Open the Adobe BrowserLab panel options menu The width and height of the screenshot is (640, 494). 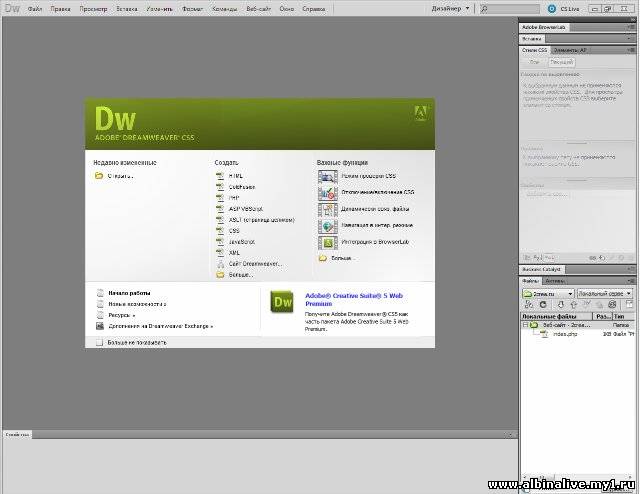[x=631, y=27]
